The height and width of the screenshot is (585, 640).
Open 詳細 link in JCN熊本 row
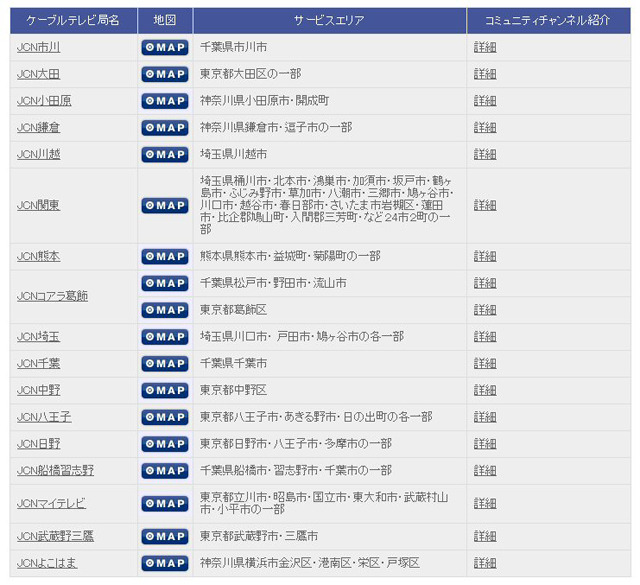pos(485,256)
